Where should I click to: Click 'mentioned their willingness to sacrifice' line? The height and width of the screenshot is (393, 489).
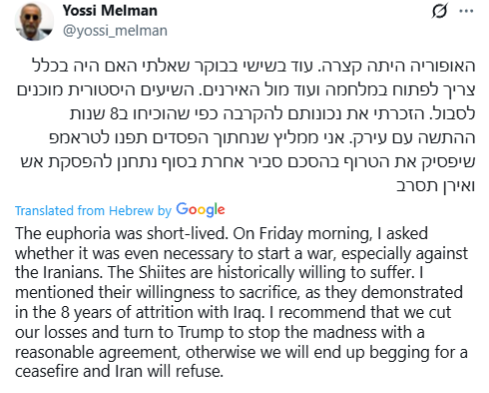click(x=156, y=293)
